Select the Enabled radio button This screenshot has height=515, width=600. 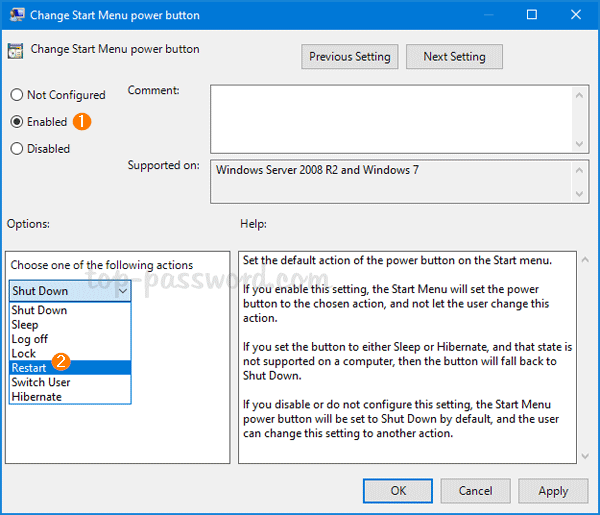17,122
